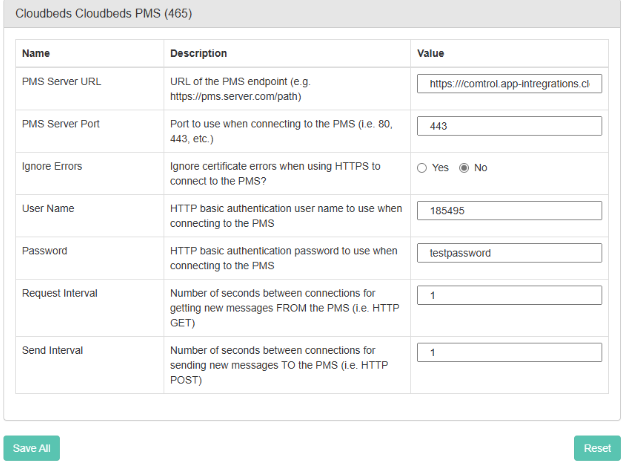Click the Ignore Errors row label
Viewport: 626px width, 464px height.
click(52, 166)
